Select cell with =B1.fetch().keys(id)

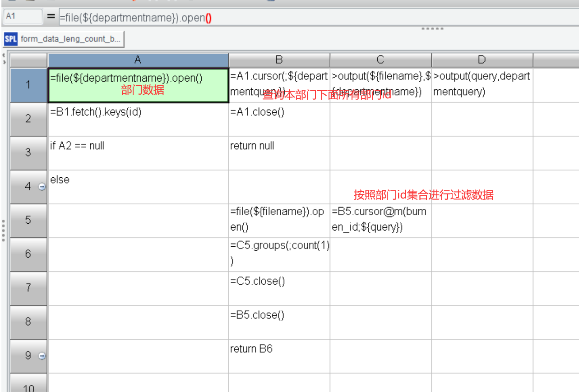138,119
